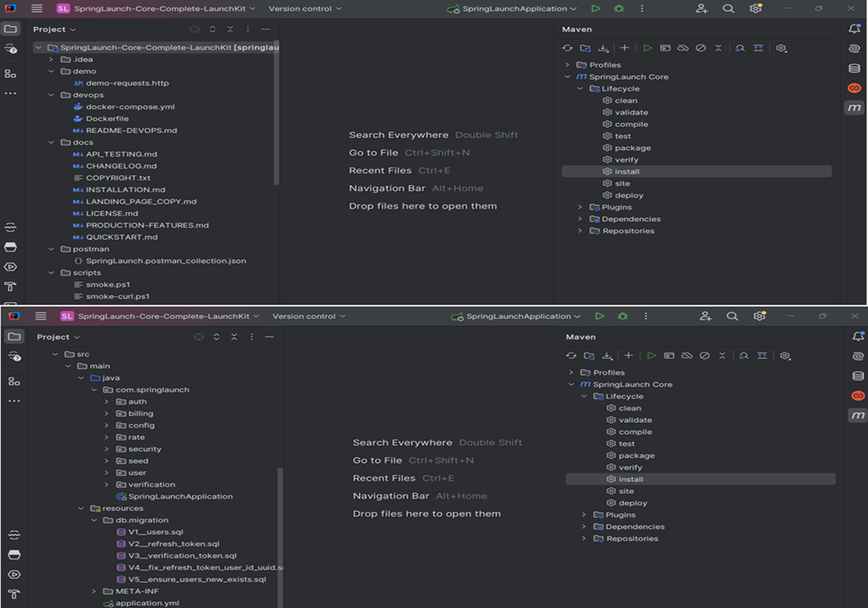Select QUICKSTART.md in top project tree
The image size is (868, 608).
pyautogui.click(x=122, y=237)
